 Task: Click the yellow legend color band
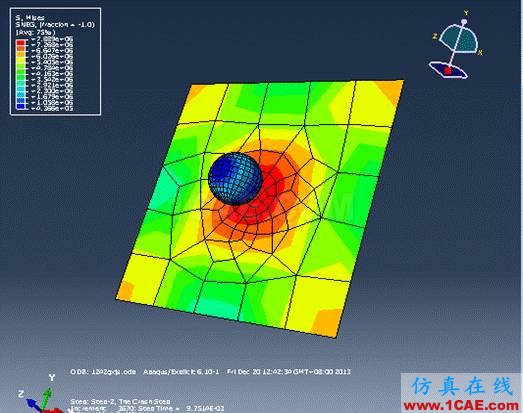[21, 60]
